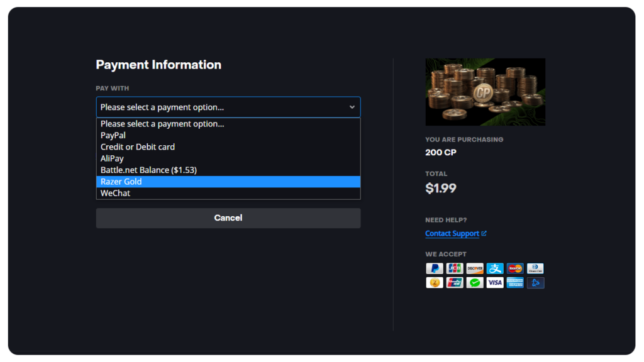Click the Discover card icon
644x362 pixels.
(x=475, y=268)
